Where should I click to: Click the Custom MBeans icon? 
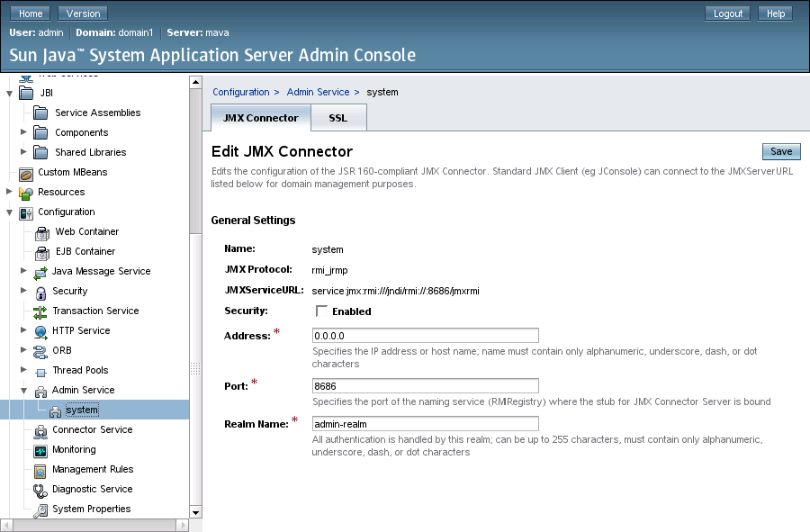(x=25, y=172)
